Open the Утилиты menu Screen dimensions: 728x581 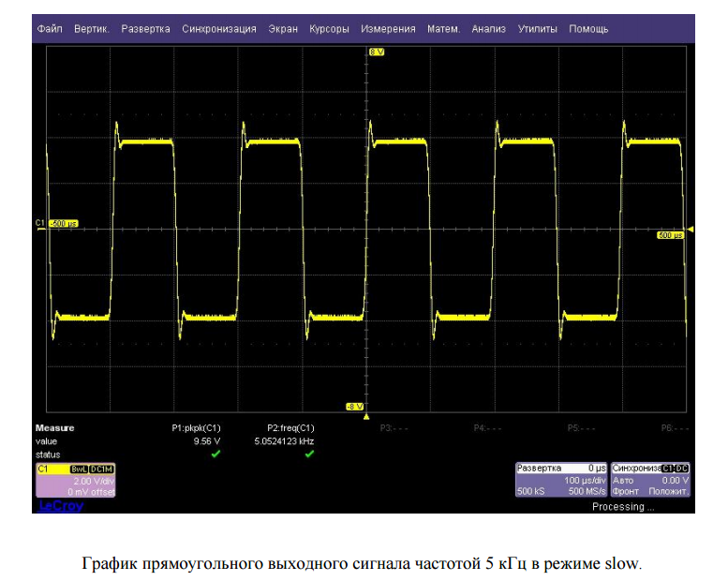(x=537, y=29)
